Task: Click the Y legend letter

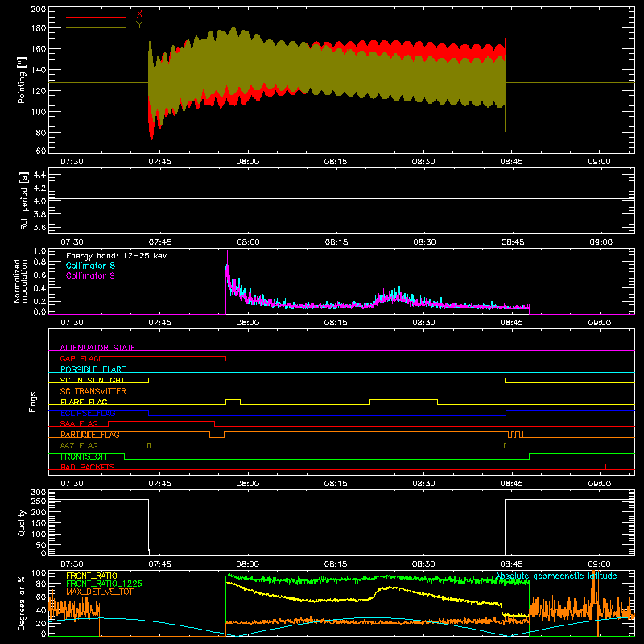Action: (139, 25)
